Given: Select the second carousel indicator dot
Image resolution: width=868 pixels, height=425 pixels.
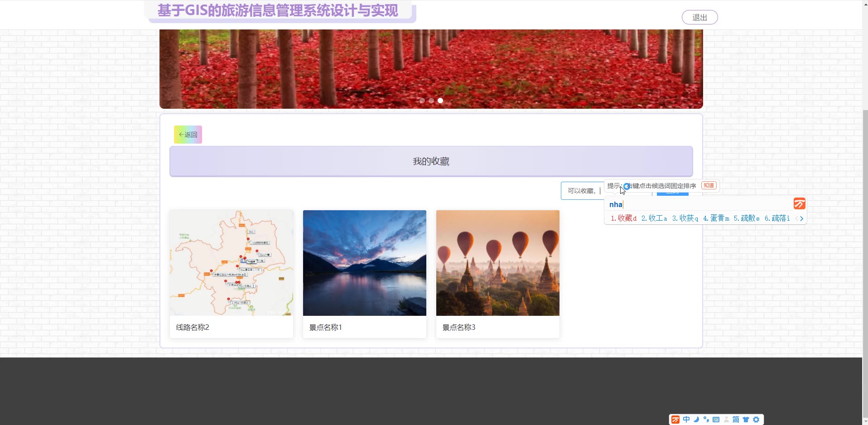Looking at the screenshot, I should point(431,101).
